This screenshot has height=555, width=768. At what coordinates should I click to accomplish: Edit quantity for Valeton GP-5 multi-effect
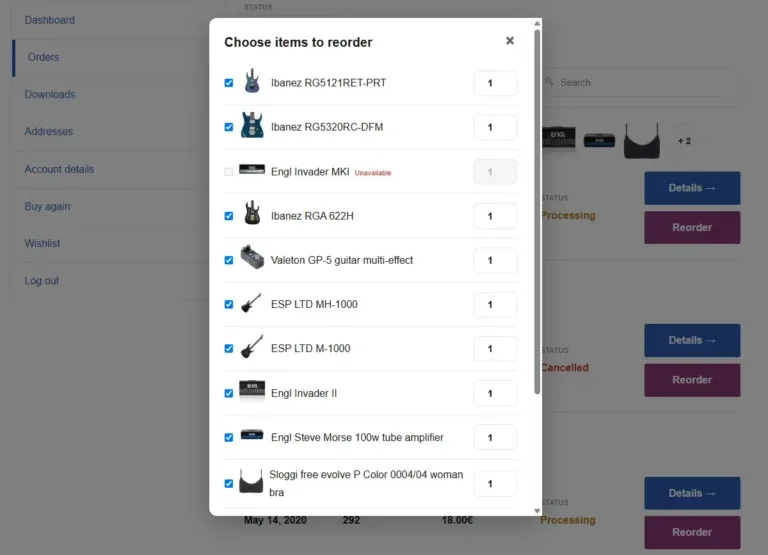(x=495, y=261)
